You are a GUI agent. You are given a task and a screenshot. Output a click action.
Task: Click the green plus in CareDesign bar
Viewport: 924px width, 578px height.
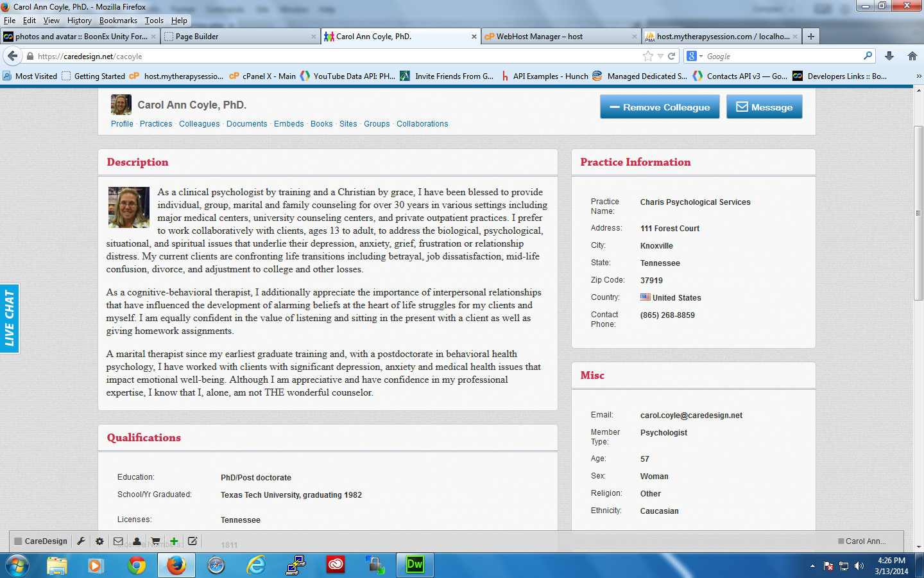click(x=174, y=541)
